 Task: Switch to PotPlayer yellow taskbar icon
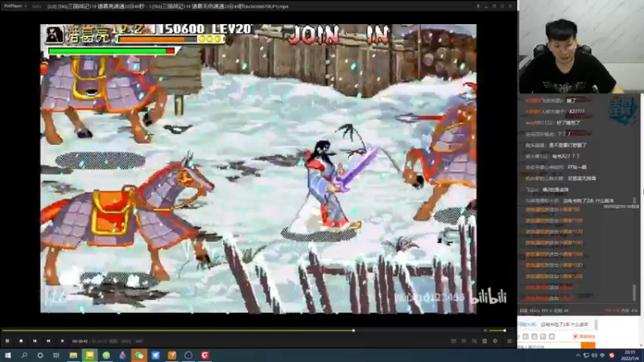tap(89, 356)
